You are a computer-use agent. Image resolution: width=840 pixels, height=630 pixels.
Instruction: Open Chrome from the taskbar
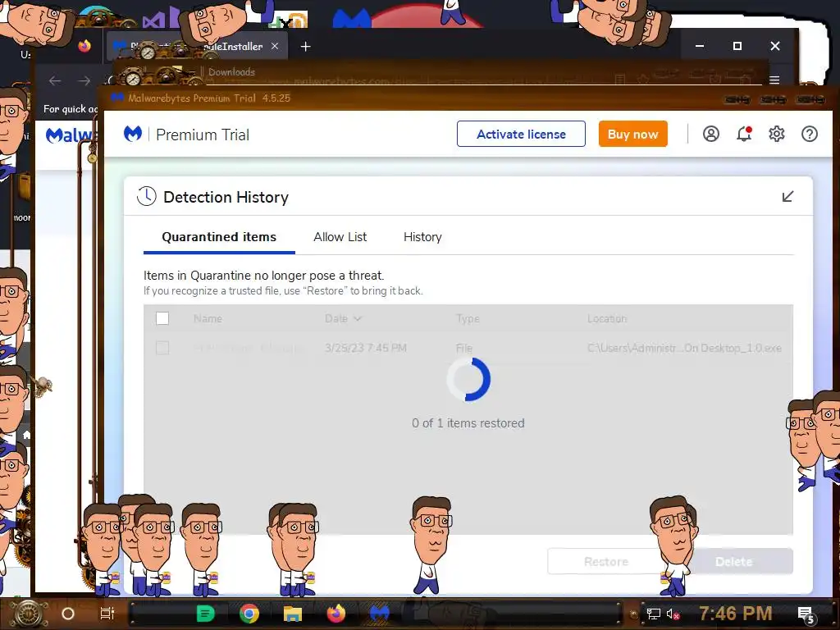[249, 614]
